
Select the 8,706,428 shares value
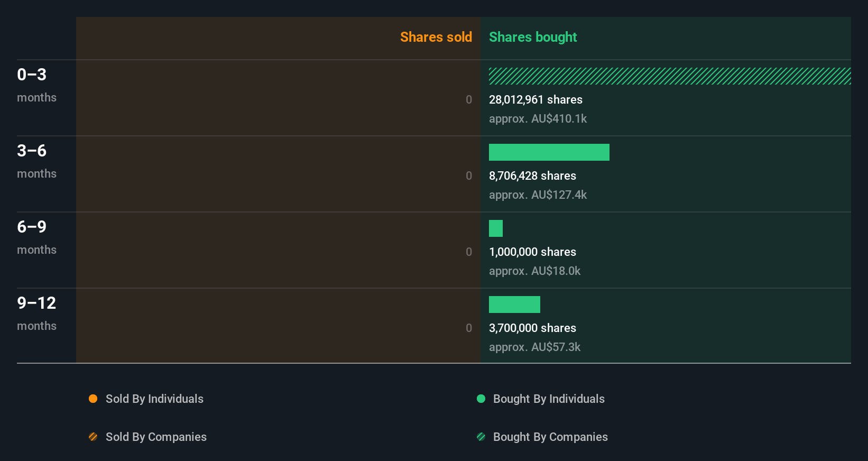tap(532, 176)
